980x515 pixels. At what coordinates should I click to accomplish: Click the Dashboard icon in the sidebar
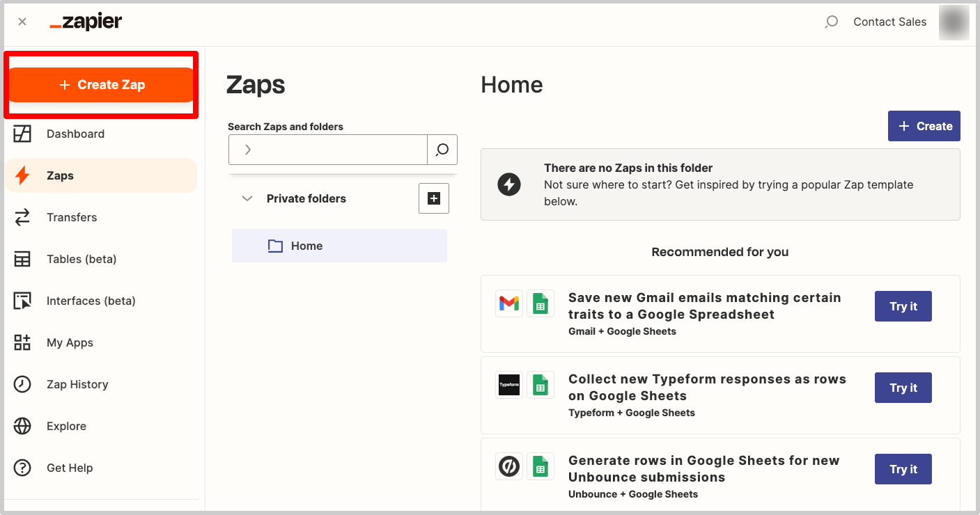pos(22,134)
